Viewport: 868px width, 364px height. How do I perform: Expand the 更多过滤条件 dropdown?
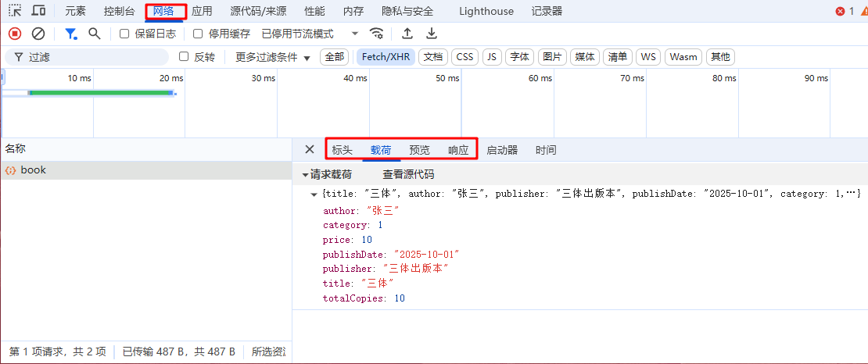(x=273, y=57)
